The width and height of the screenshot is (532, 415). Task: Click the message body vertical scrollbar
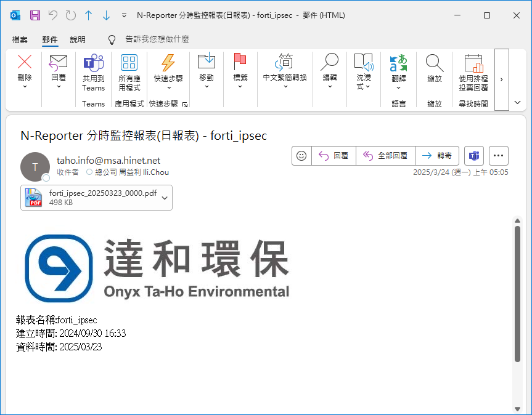(x=517, y=296)
